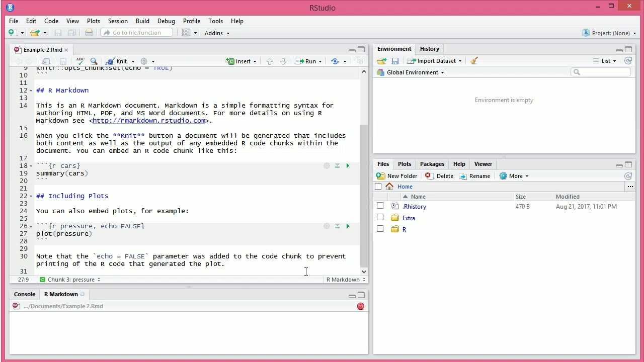This screenshot has width=644, height=362.
Task: Run all chunks above the pressure chunk
Action: pos(337,226)
